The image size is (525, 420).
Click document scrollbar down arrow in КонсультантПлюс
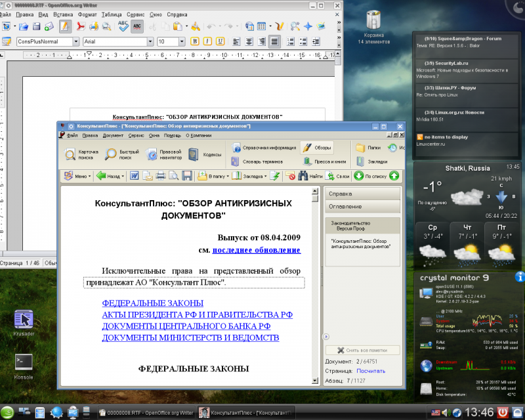315,381
